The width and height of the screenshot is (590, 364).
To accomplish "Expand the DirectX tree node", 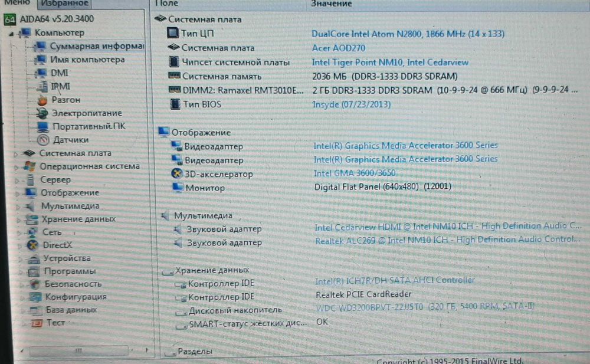I will [20, 247].
